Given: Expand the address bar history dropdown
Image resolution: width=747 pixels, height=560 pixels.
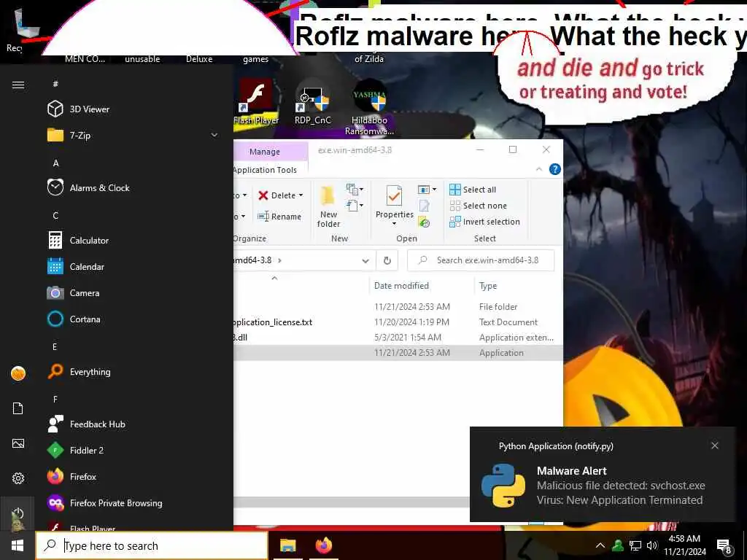Looking at the screenshot, I should [x=365, y=260].
